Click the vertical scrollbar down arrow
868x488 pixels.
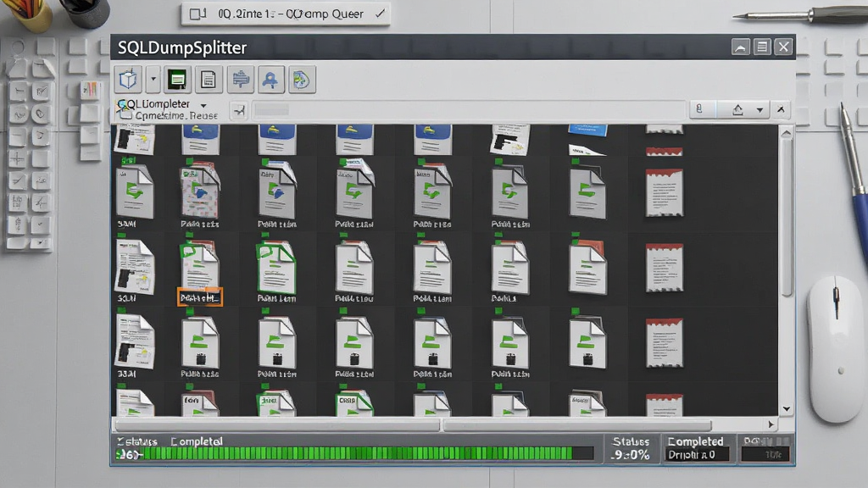[x=786, y=409]
